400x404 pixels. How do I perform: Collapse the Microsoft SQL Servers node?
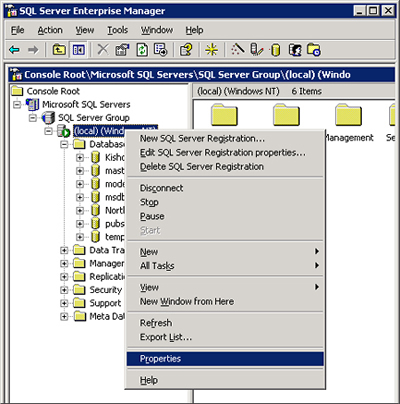tap(17, 105)
